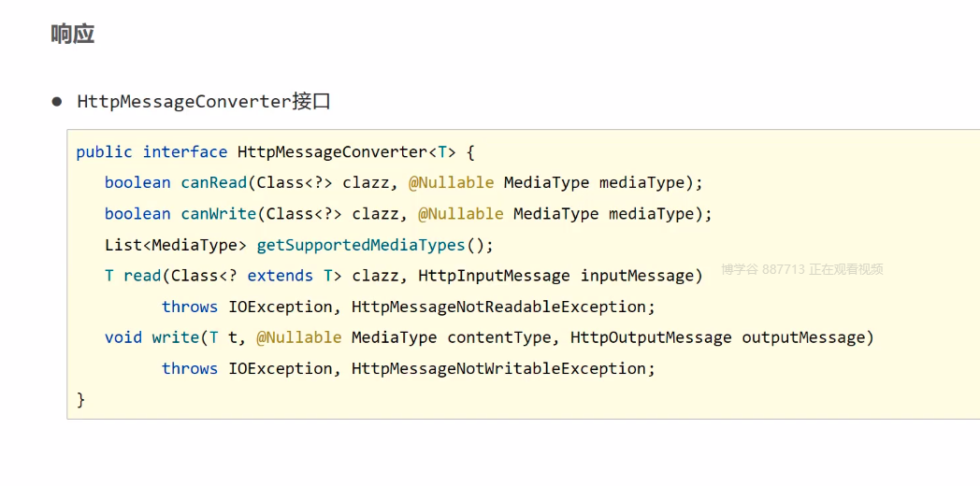Click HttpMessageNotWritableException in throws clause

coord(503,368)
